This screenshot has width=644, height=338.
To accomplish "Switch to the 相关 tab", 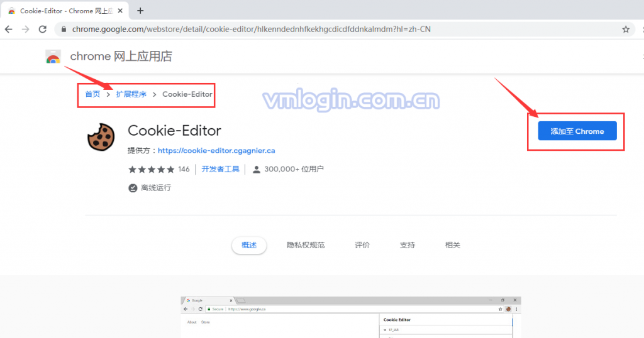I will (x=453, y=245).
